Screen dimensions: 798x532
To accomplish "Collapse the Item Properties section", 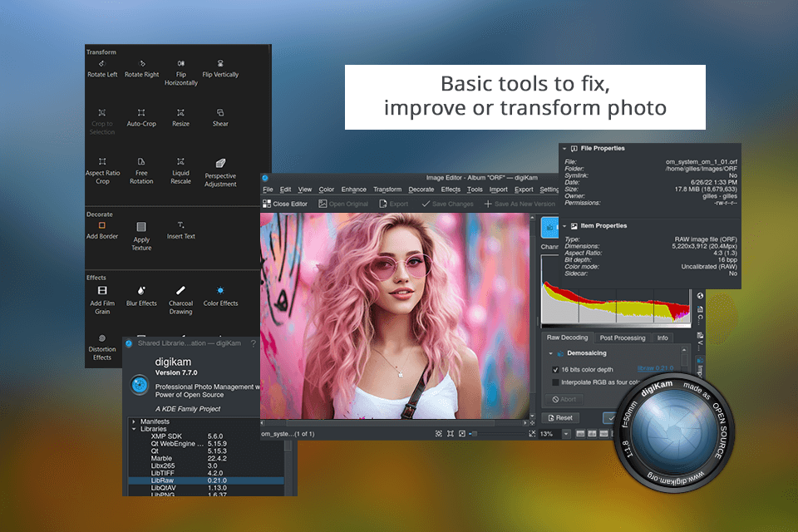I will pos(564,226).
